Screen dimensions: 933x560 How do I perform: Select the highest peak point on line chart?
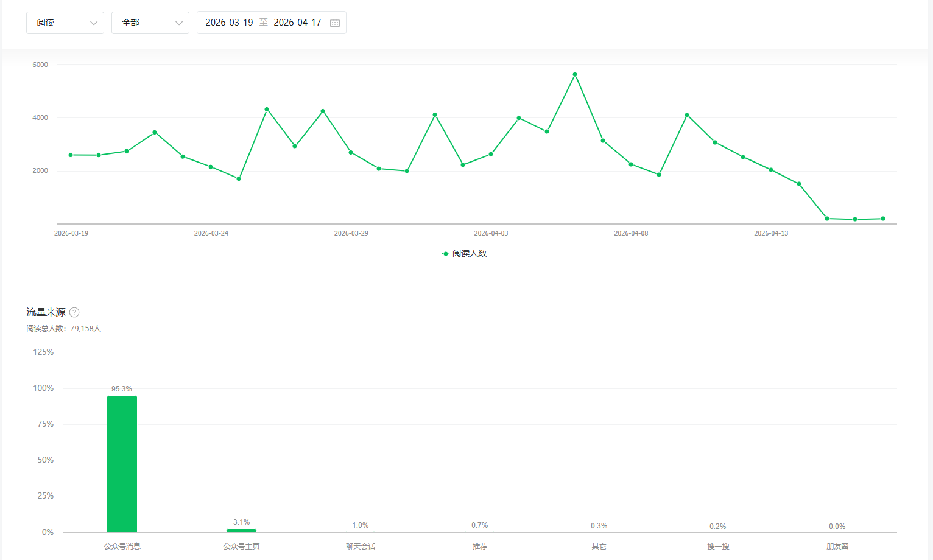click(575, 75)
